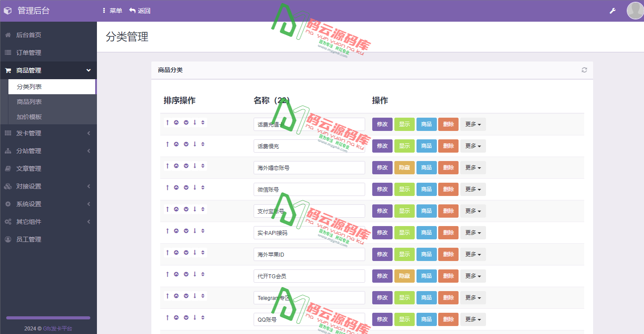
Task: Show the 代开TG会员 category
Action: tap(404, 276)
